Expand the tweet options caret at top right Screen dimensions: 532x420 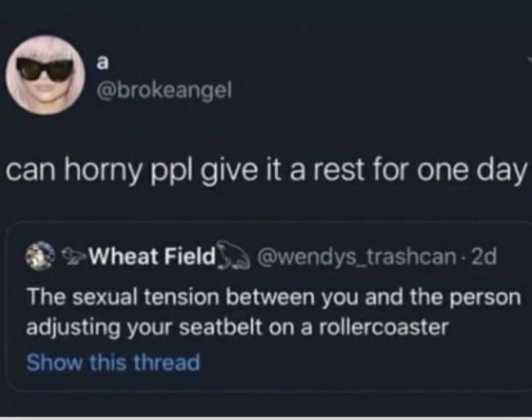coord(530,60)
